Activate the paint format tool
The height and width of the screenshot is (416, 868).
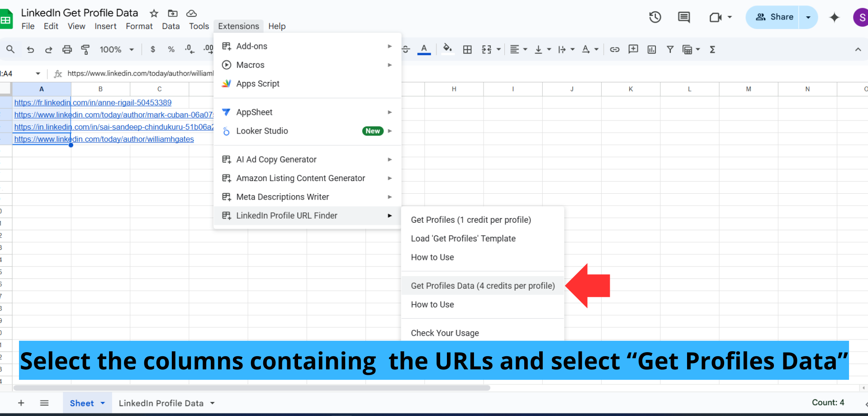(x=85, y=49)
